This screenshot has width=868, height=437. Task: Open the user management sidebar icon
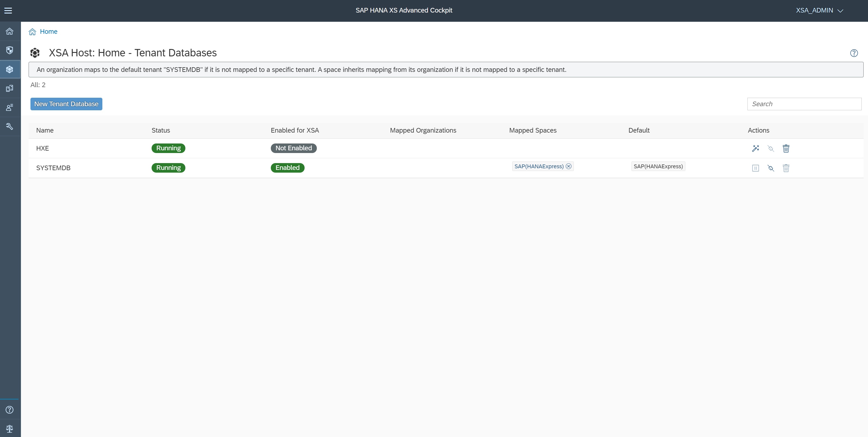click(x=10, y=108)
